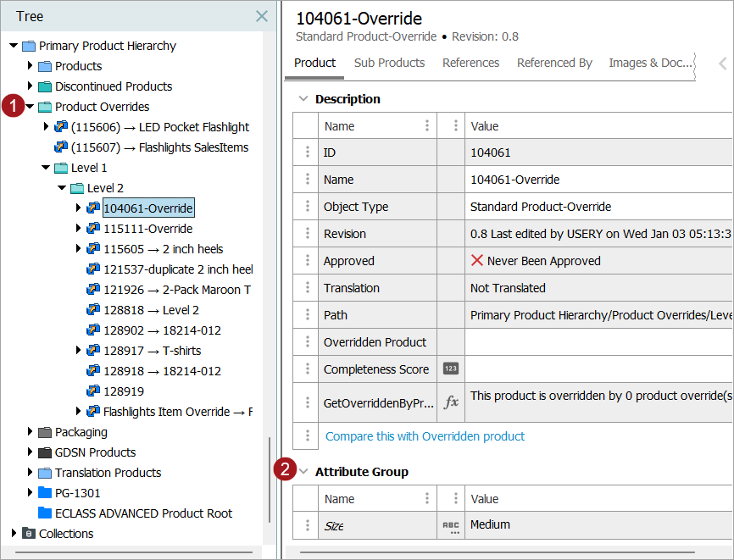Image resolution: width=734 pixels, height=560 pixels.
Task: Open the three-dot menu for ID row
Action: (x=307, y=153)
